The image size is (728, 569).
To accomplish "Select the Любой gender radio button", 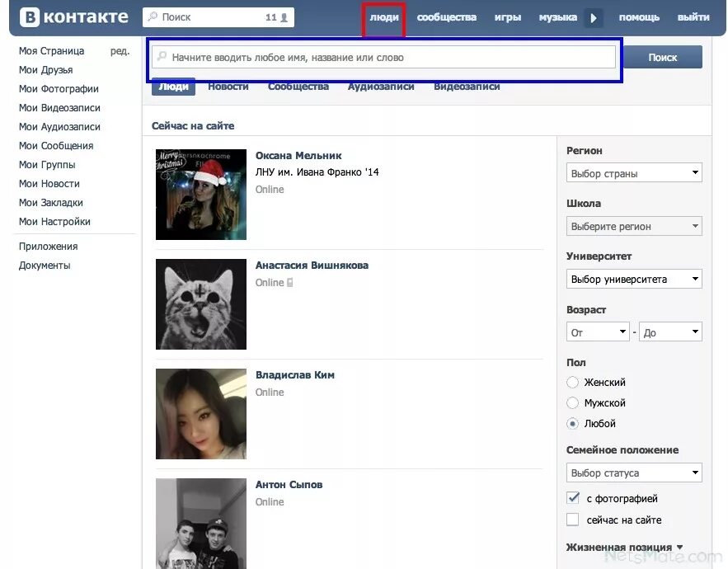I will 572,424.
